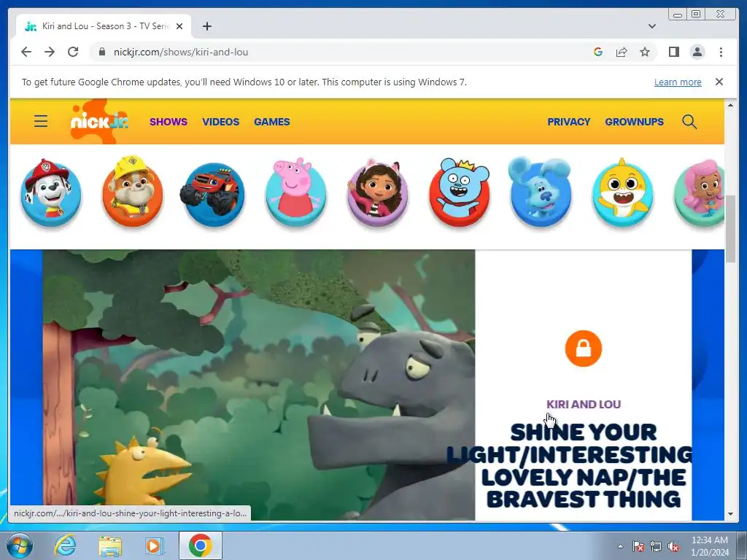Go back with the browser back arrow

tap(26, 52)
